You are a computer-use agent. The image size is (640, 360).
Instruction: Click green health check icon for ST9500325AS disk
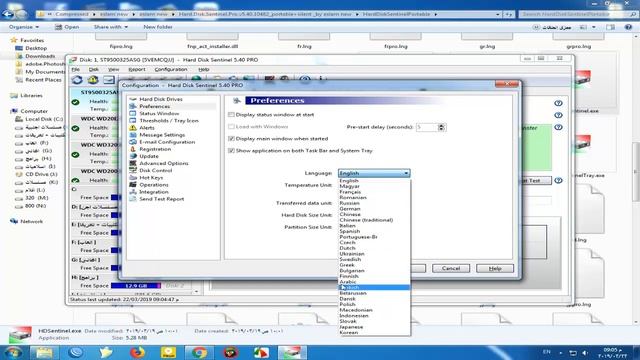click(x=76, y=102)
